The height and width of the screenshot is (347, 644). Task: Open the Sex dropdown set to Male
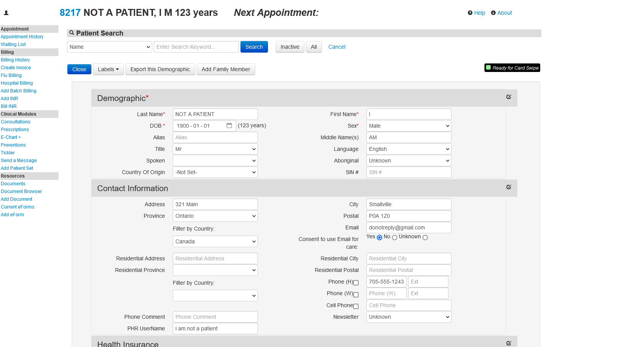409,126
